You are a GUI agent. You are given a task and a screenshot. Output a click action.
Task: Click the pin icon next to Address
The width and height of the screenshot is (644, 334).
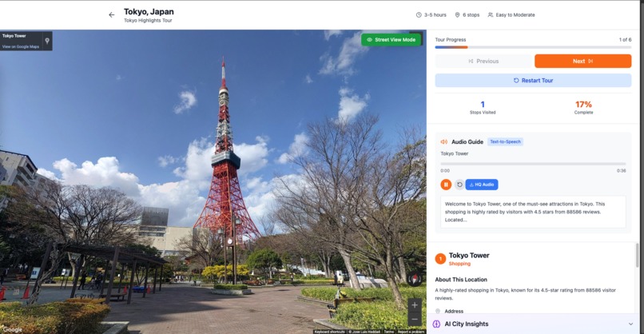[x=438, y=312]
